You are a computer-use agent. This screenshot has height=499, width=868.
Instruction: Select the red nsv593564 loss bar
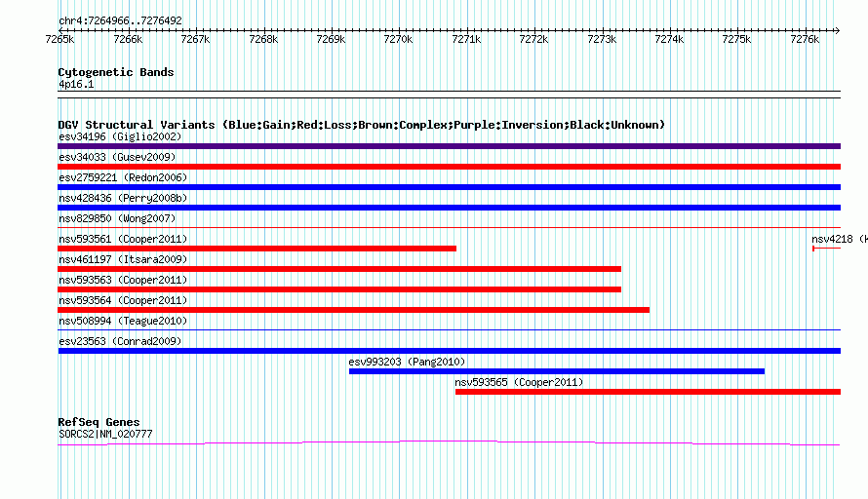(x=353, y=310)
